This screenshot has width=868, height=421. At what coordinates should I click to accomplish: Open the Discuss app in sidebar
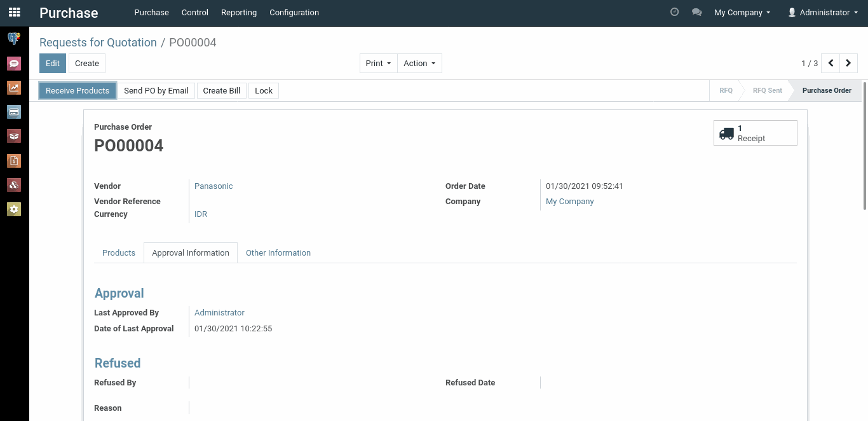[14, 64]
